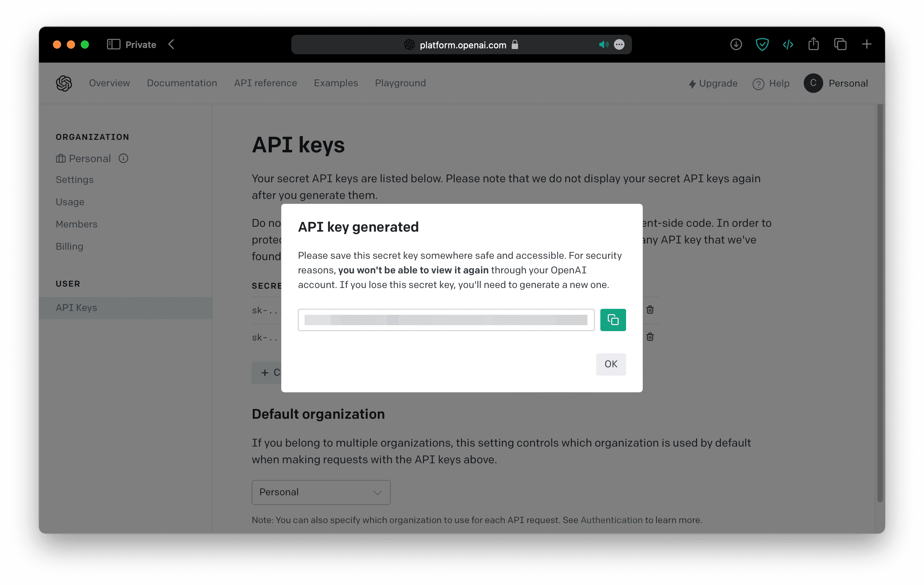Click the Private browsing label
Screen dimensions: 924x585
tap(141, 45)
